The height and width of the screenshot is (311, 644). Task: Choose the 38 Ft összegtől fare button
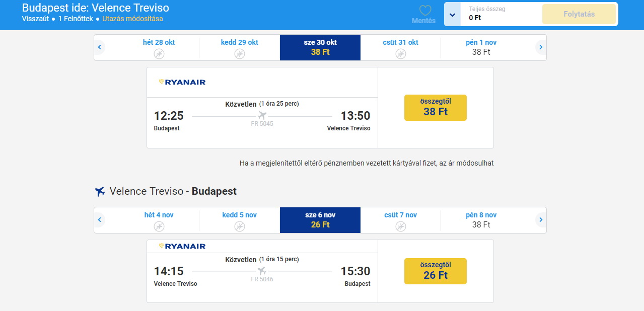436,108
